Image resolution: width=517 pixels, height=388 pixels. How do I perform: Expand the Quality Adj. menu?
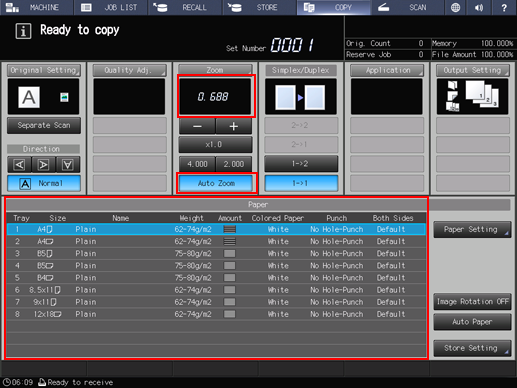(x=129, y=70)
